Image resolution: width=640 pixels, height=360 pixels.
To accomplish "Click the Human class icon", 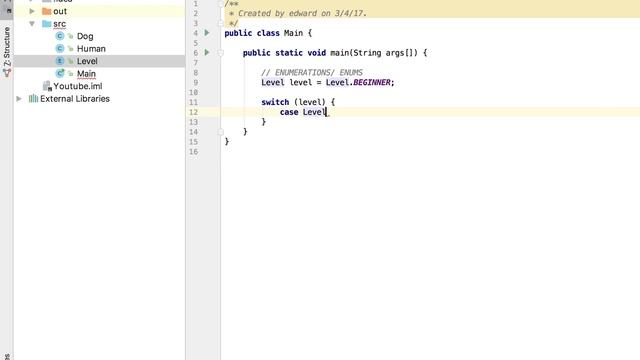I will (60, 49).
